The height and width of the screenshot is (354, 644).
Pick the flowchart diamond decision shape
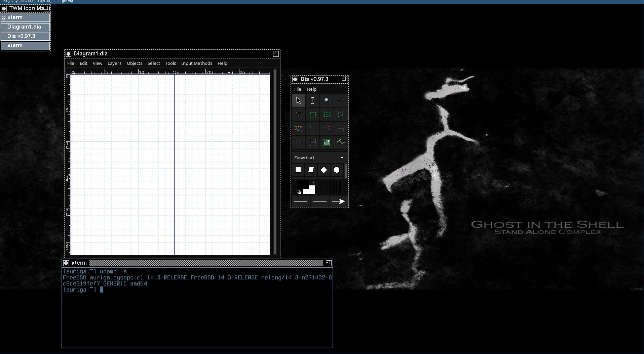324,170
